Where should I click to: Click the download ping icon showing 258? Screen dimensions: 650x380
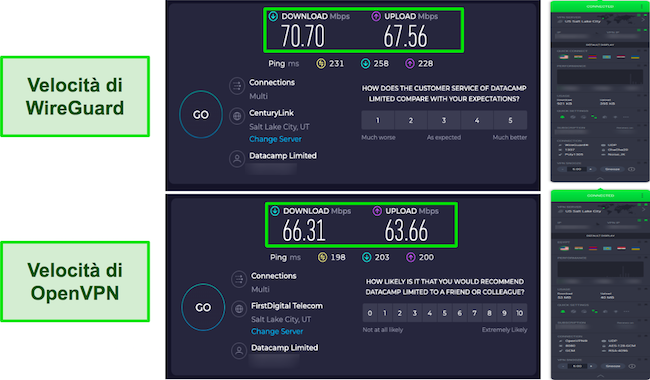coord(365,63)
